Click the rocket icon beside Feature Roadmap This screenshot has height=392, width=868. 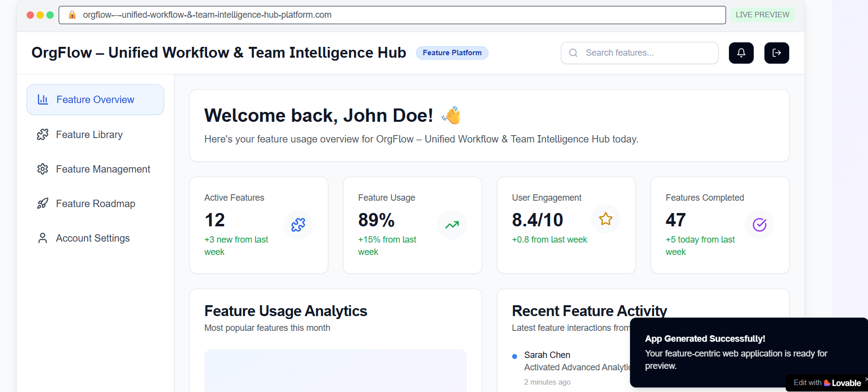coord(43,204)
